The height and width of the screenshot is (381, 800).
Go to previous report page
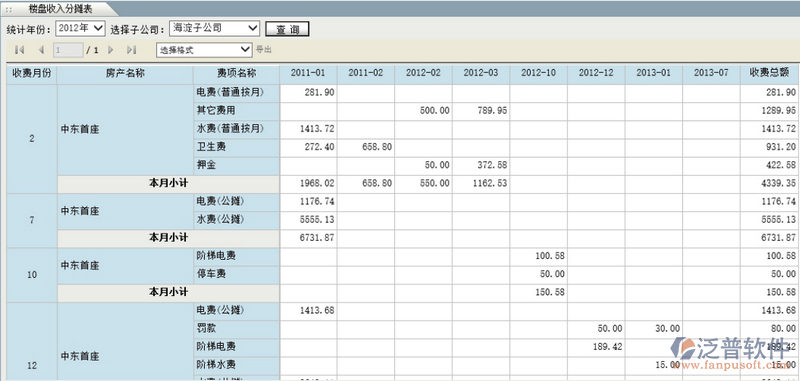pos(41,50)
